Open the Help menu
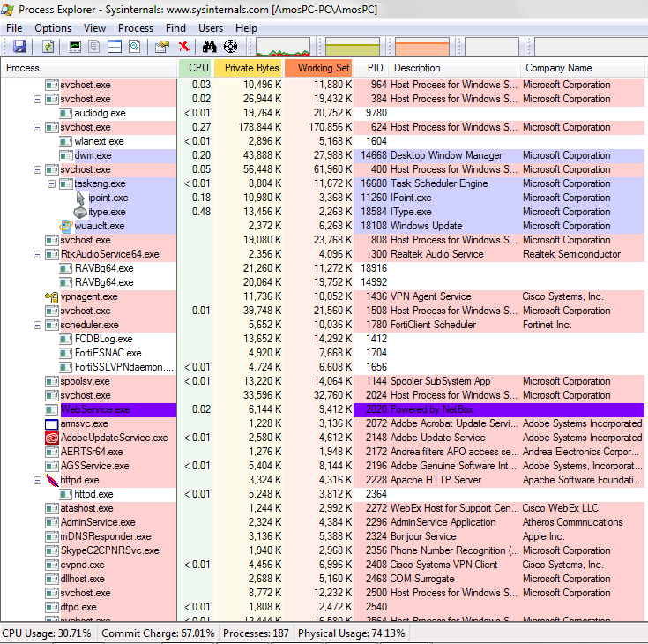 (246, 28)
